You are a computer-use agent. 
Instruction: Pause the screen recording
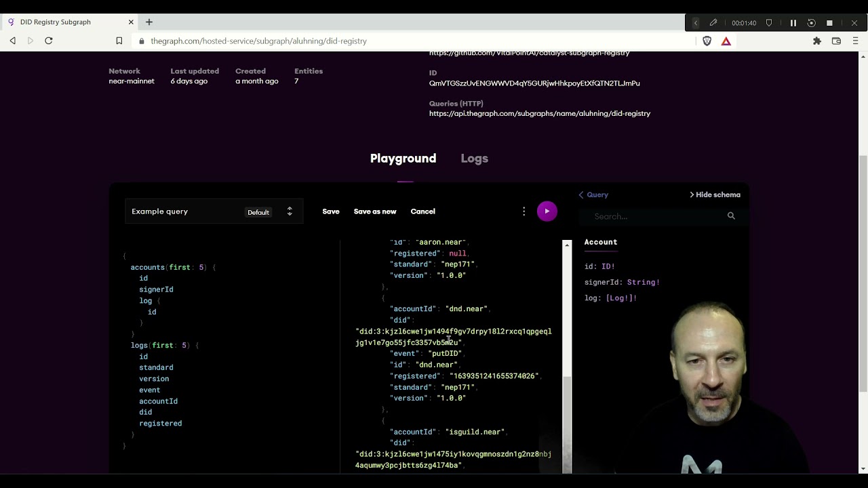793,23
